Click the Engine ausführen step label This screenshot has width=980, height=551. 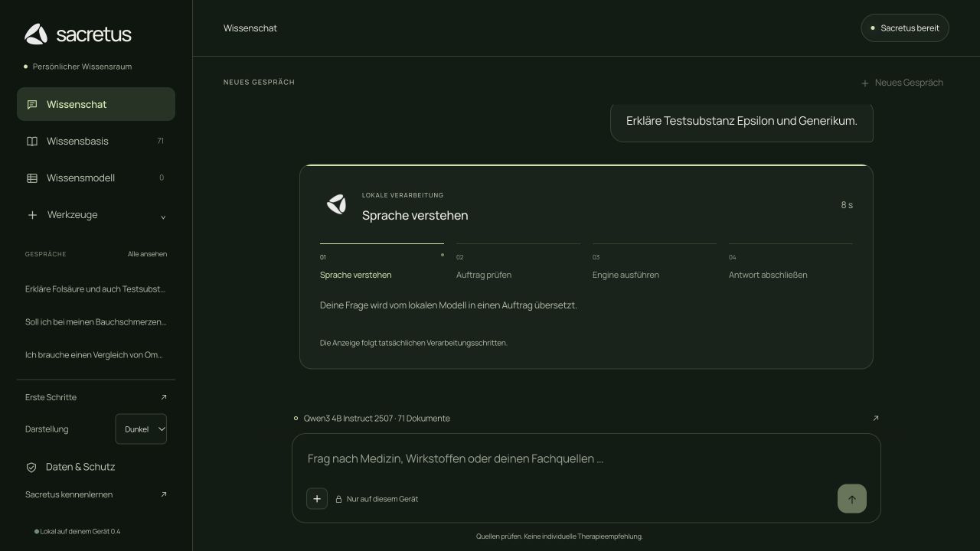pos(626,275)
